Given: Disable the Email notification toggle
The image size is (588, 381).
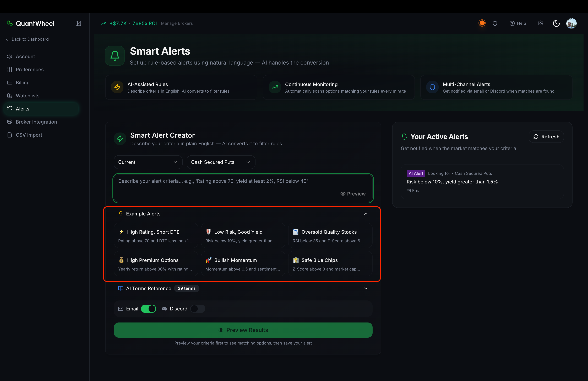Looking at the screenshot, I should coord(149,309).
